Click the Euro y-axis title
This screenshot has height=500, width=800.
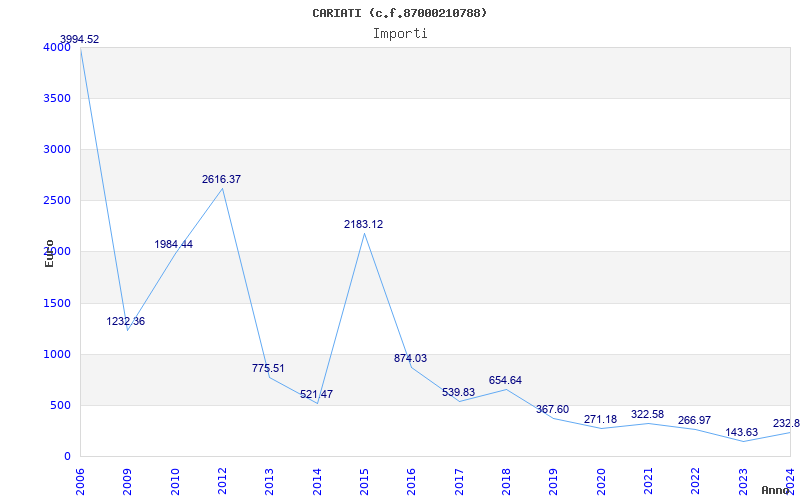pyautogui.click(x=49, y=253)
